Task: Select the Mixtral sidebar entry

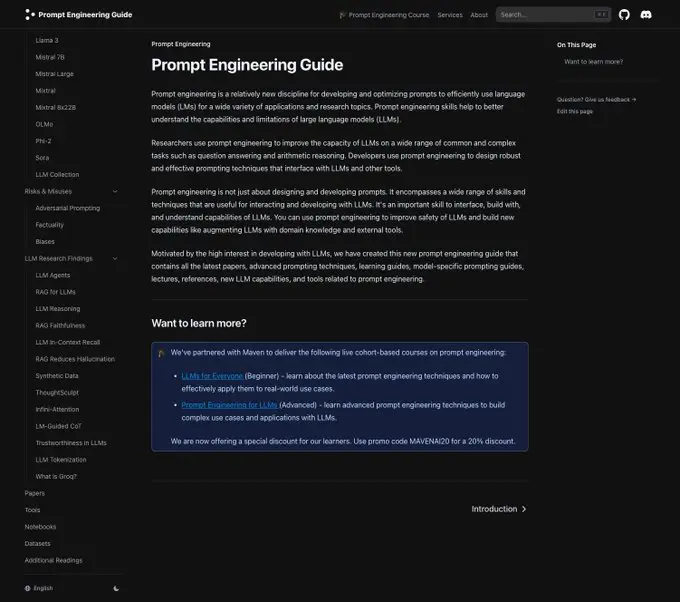Action: pos(45,91)
